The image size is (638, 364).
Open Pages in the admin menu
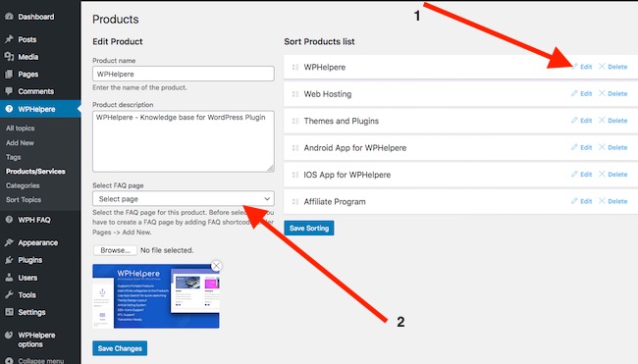(x=28, y=75)
